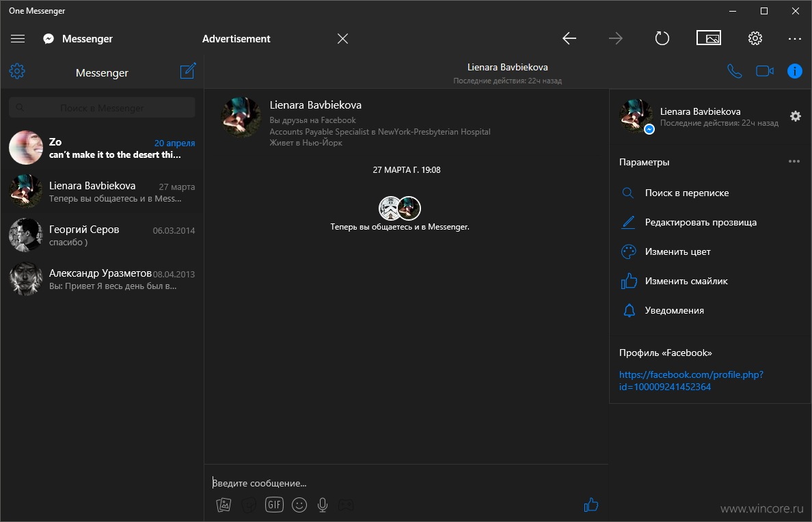Image resolution: width=812 pixels, height=522 pixels.
Task: Switch to the Advertisement tab
Action: click(236, 39)
